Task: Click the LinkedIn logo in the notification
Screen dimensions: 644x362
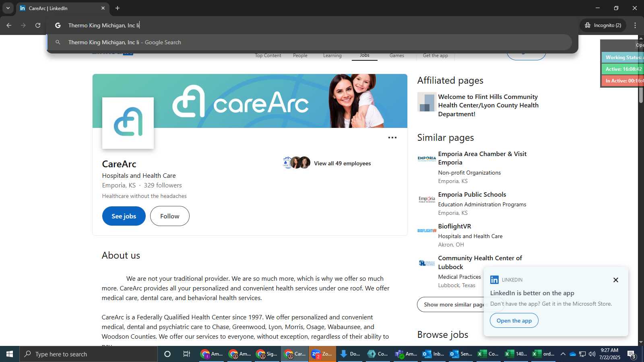Action: pyautogui.click(x=495, y=280)
